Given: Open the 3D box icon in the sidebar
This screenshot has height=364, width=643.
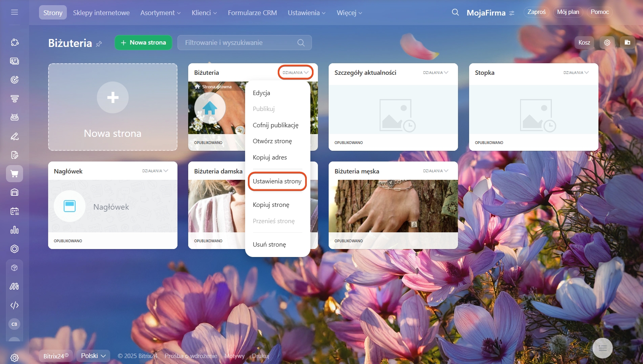Looking at the screenshot, I should pyautogui.click(x=14, y=268).
